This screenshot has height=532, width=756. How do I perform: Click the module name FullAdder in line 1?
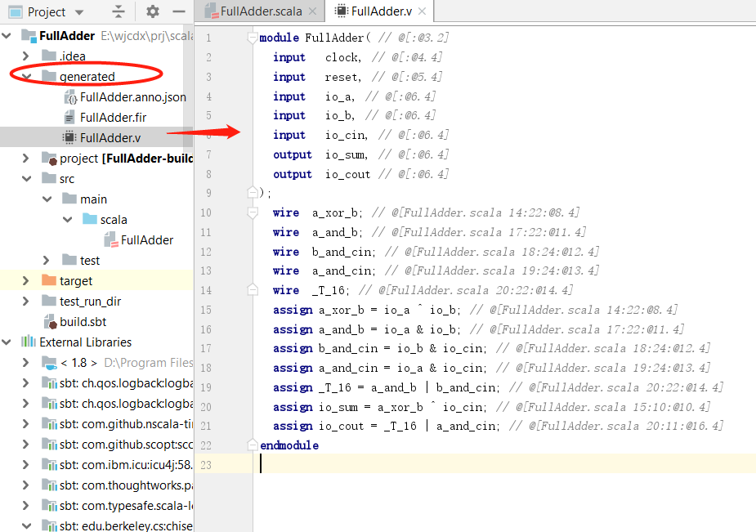tap(334, 38)
